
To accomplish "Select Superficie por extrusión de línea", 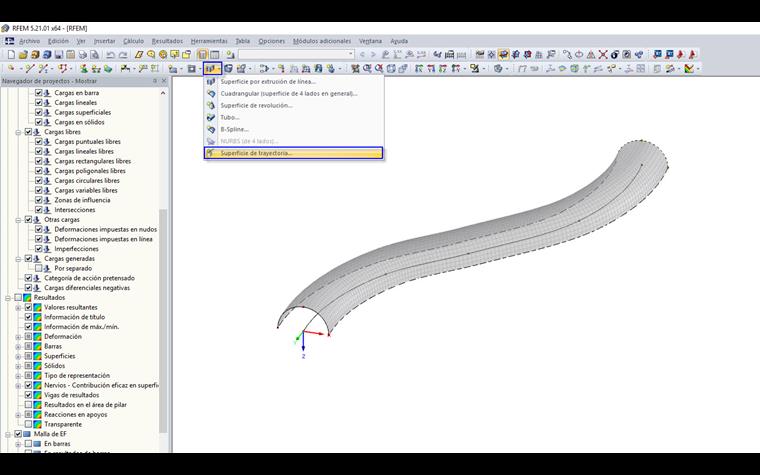I will point(294,81).
